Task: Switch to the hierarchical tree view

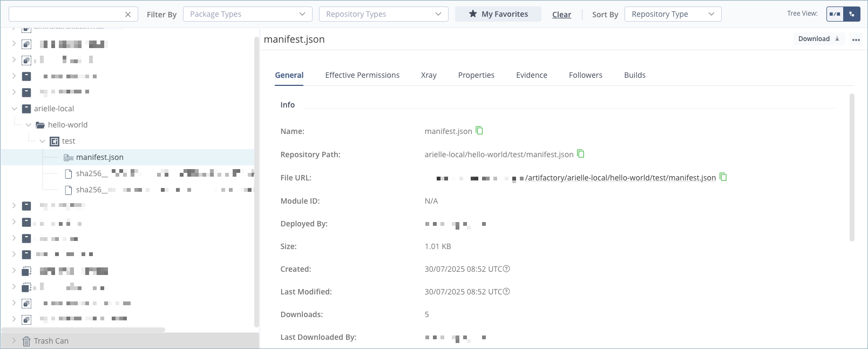Action: click(852, 14)
